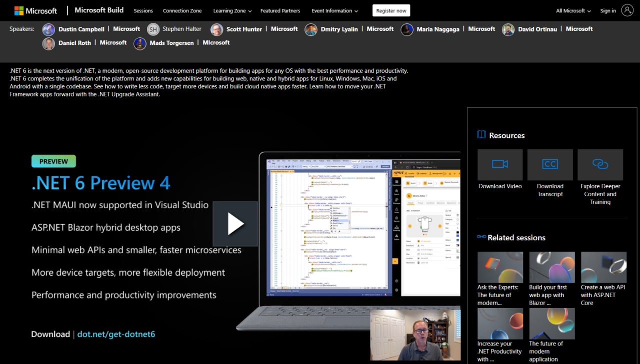The image size is (640, 364).
Task: Open the Download Video link text
Action: point(500,186)
